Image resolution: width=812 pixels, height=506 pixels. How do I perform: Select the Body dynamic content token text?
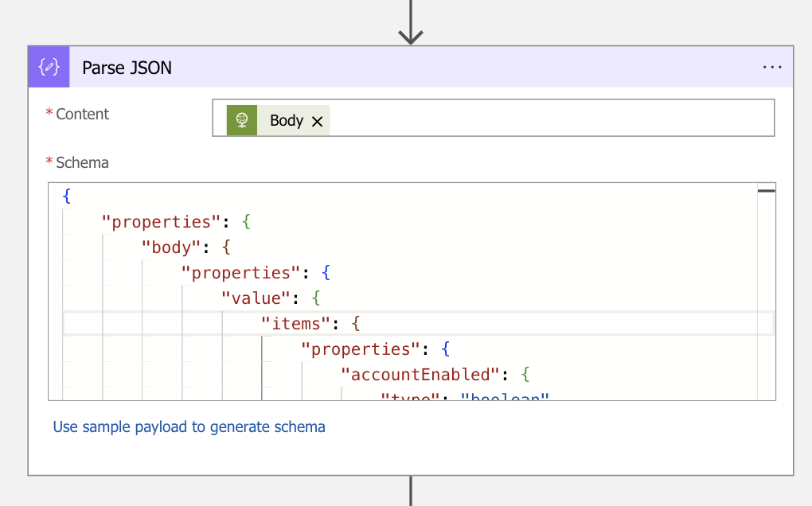[x=286, y=121]
